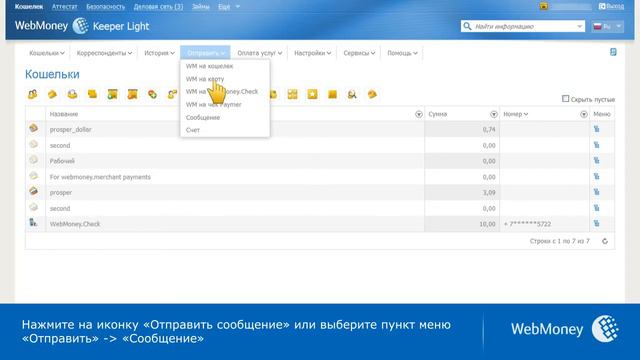Refresh the wallets table
This screenshot has width=640, height=360.
tap(605, 241)
